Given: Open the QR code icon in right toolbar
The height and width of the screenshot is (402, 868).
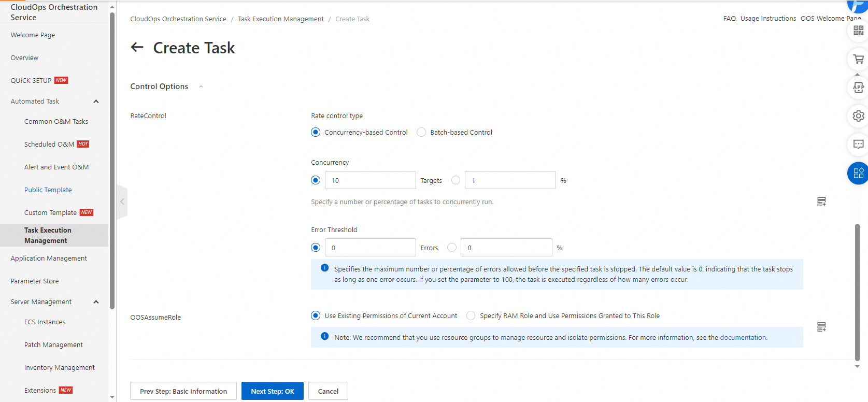Looking at the screenshot, I should pos(858,31).
